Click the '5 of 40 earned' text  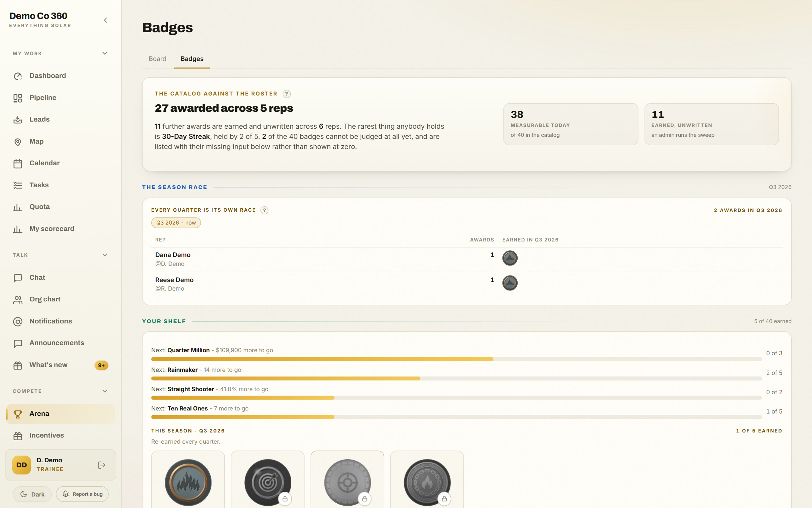(x=773, y=321)
